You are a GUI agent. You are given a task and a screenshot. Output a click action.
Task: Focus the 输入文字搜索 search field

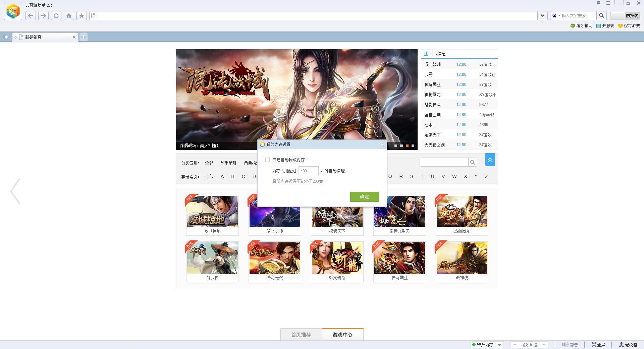579,15
